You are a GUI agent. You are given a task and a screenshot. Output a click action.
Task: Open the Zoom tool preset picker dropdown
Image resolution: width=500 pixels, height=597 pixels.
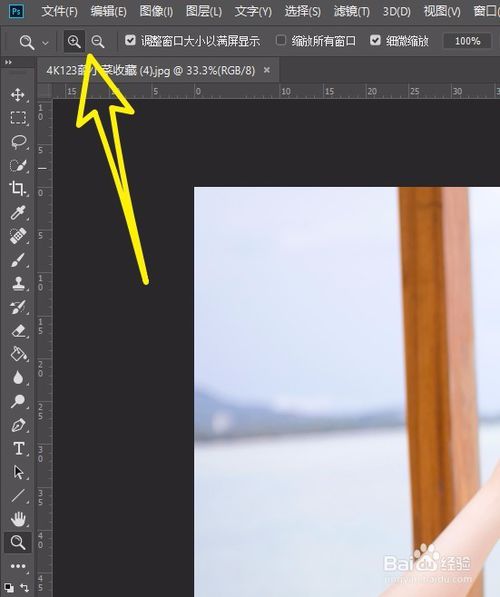[45, 43]
